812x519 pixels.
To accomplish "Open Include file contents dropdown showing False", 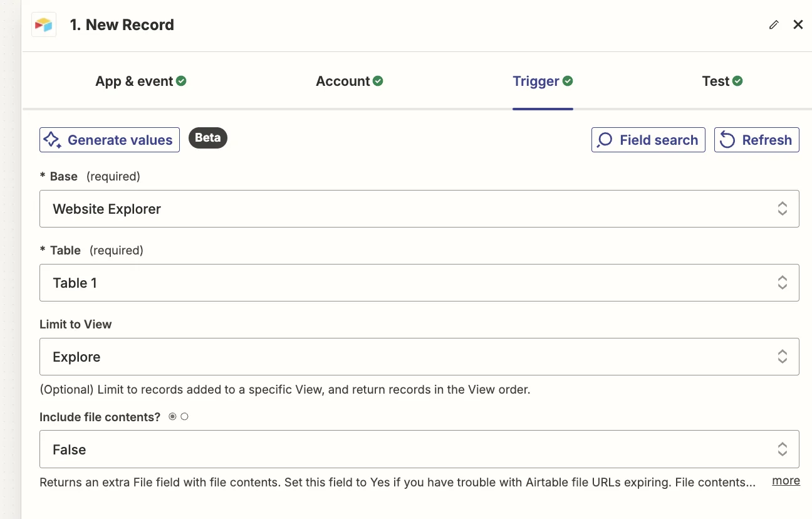I will tap(419, 449).
